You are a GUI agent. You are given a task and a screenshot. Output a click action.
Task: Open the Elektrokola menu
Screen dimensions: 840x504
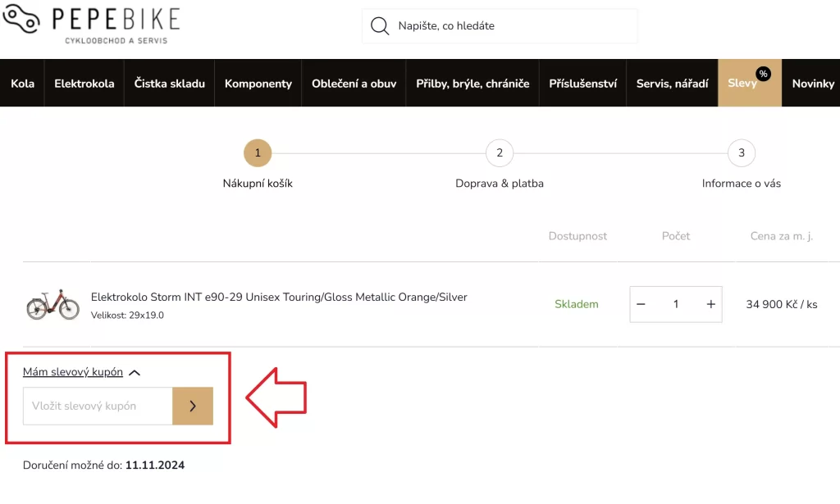point(84,84)
